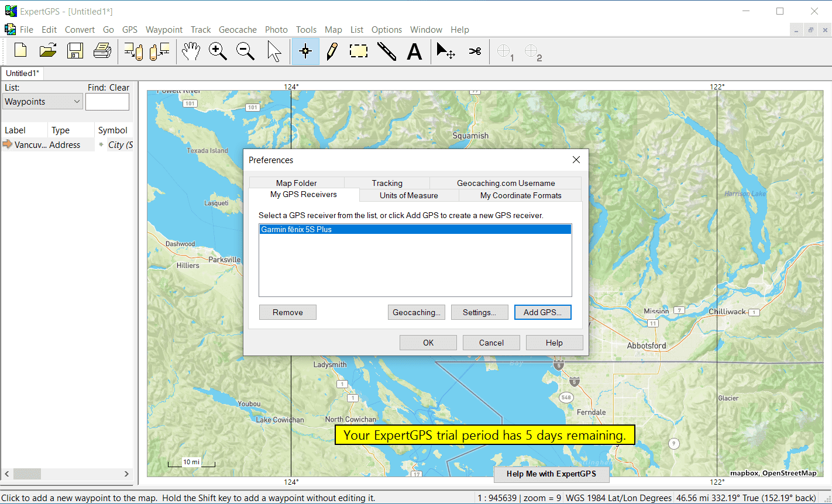The width and height of the screenshot is (832, 504).
Task: Click Help Me with ExpertGPS button
Action: pyautogui.click(x=552, y=474)
